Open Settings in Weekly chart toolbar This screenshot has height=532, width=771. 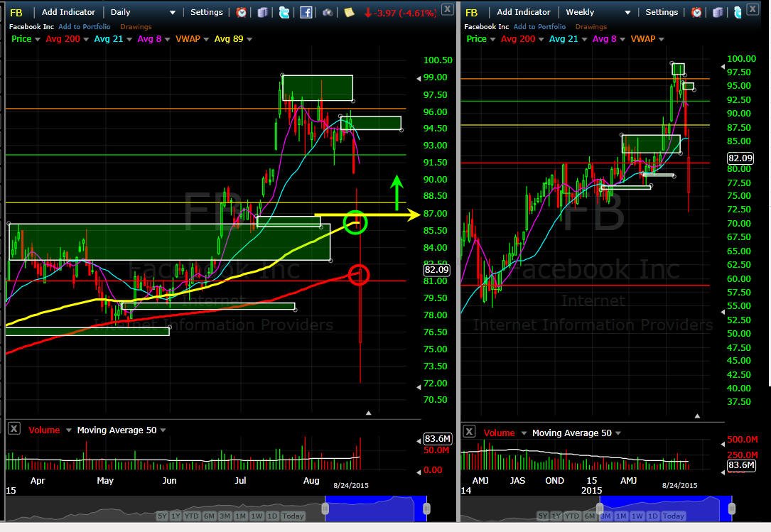pyautogui.click(x=662, y=12)
